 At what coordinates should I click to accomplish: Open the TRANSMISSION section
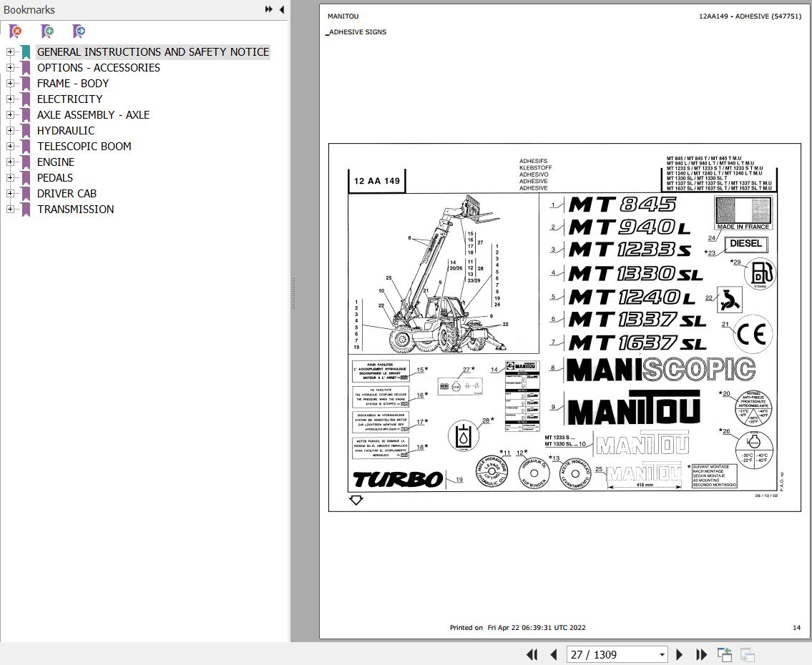(76, 209)
